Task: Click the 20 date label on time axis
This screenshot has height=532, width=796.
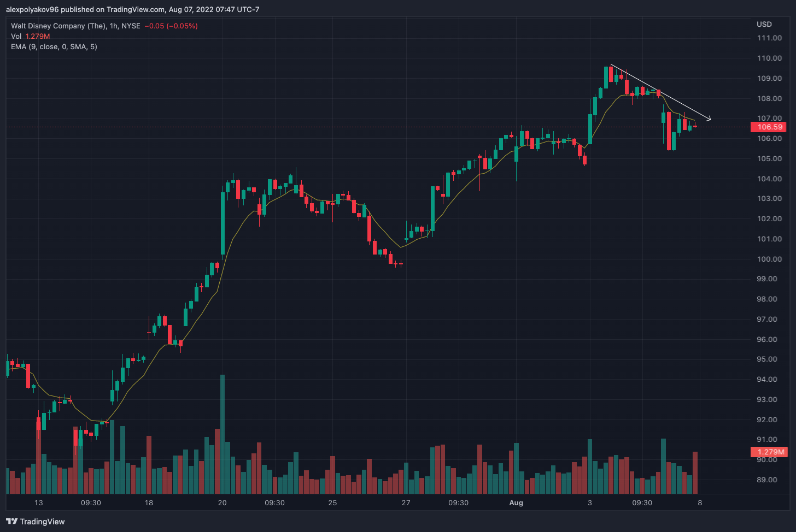Action: [x=222, y=503]
